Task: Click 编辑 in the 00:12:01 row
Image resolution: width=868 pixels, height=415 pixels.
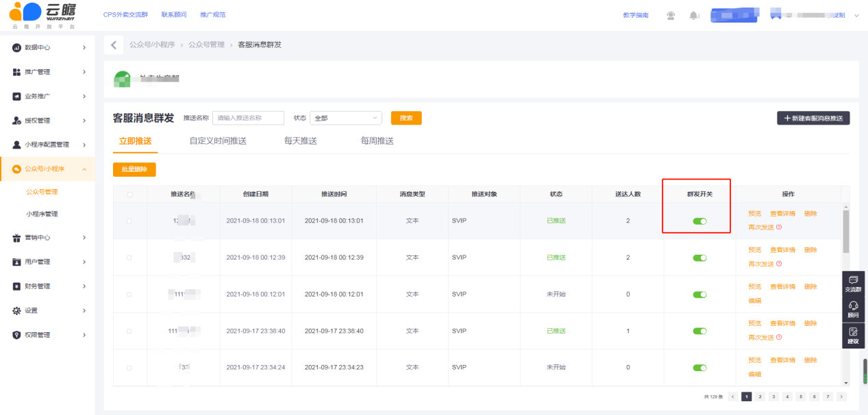Action: (755, 301)
